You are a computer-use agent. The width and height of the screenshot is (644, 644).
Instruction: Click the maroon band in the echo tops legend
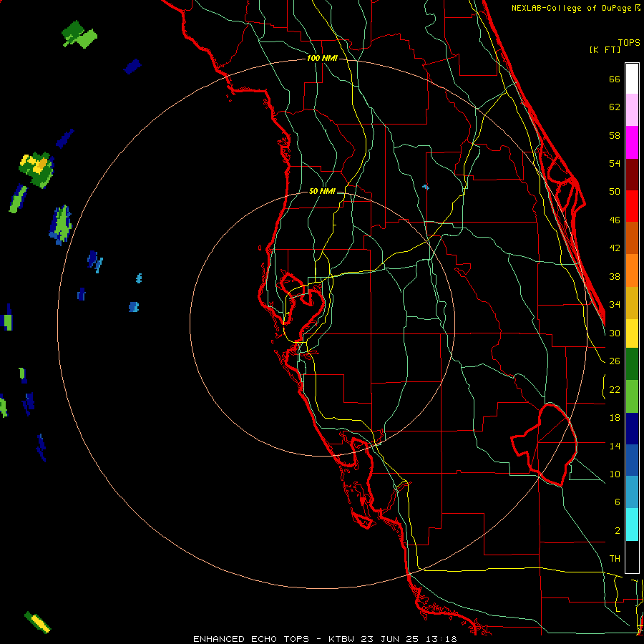[x=632, y=174]
